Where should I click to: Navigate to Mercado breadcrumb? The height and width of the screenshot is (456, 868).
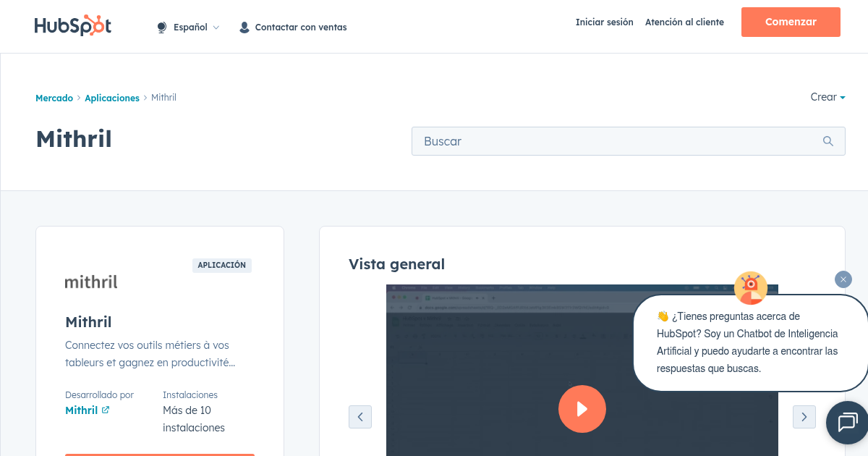click(x=54, y=98)
